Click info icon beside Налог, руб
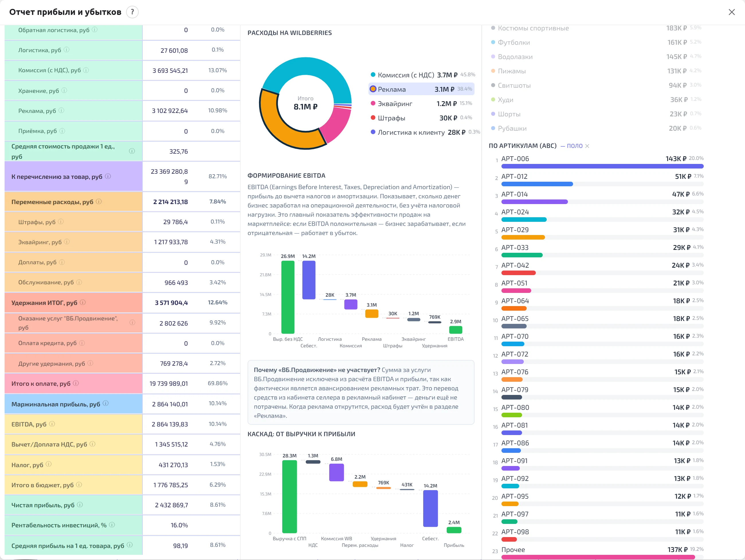Viewport: 745px width, 560px height. point(48,464)
